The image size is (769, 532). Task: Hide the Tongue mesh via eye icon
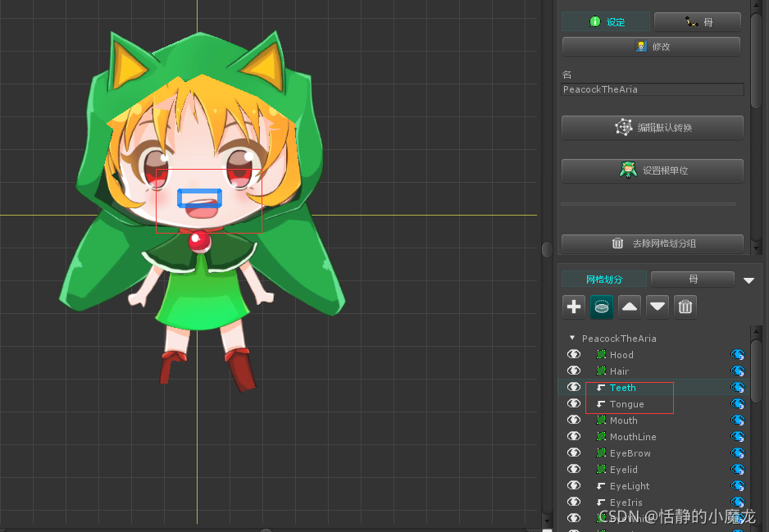574,403
